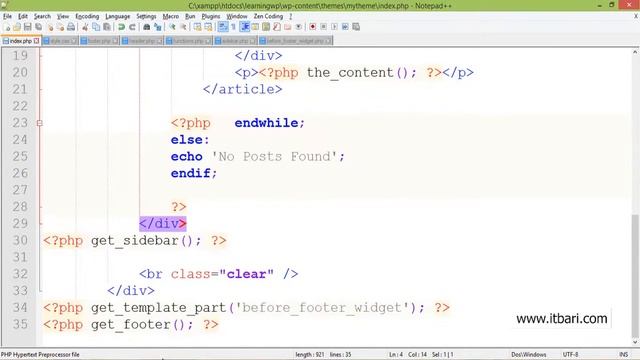Switch to the functions.php tab
640x360 pixels.
[189, 41]
